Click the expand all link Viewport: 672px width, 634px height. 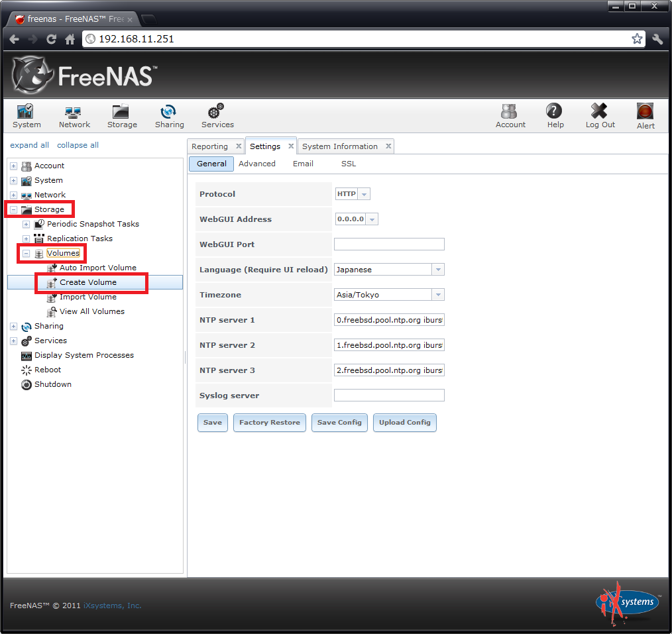click(x=30, y=145)
